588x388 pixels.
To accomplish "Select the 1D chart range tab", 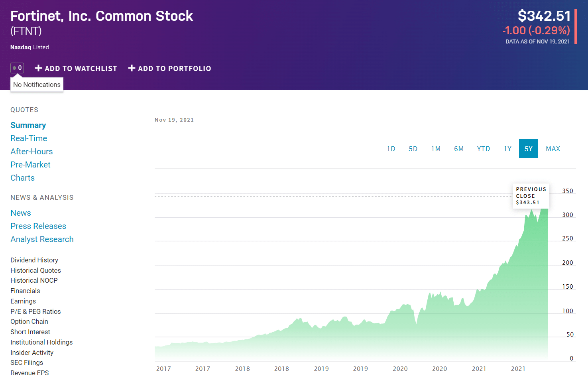I will tap(391, 149).
